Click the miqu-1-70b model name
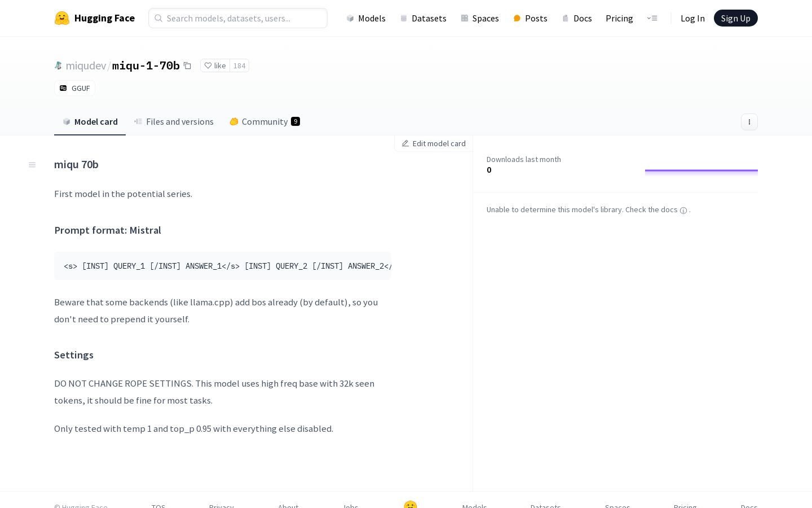This screenshot has height=508, width=812. click(x=146, y=65)
